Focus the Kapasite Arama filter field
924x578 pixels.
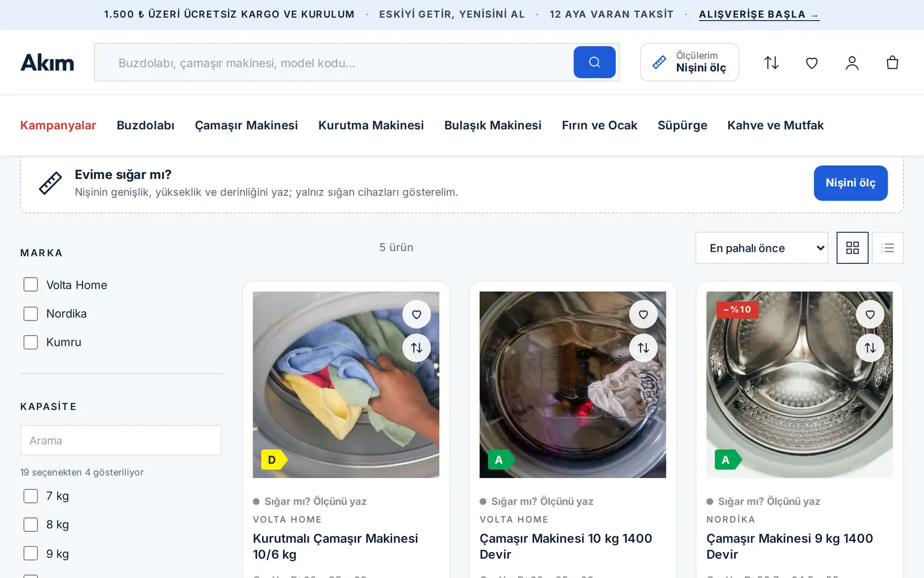[x=121, y=441]
